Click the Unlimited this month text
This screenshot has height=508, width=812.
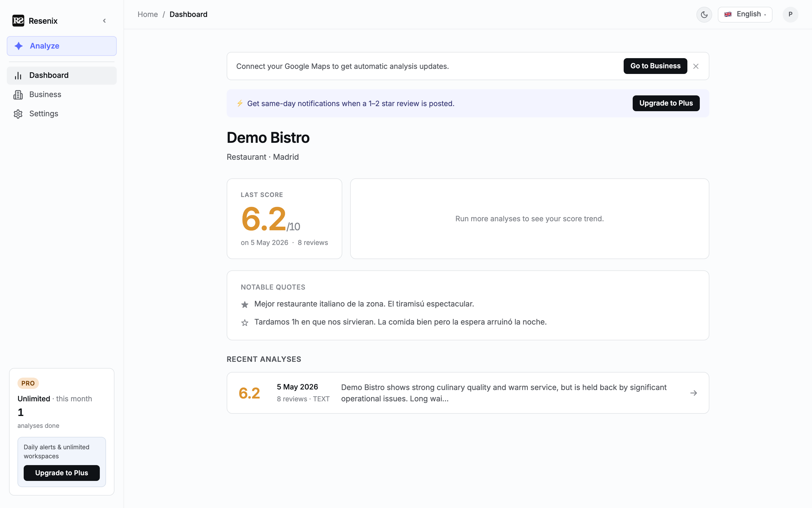pos(55,398)
